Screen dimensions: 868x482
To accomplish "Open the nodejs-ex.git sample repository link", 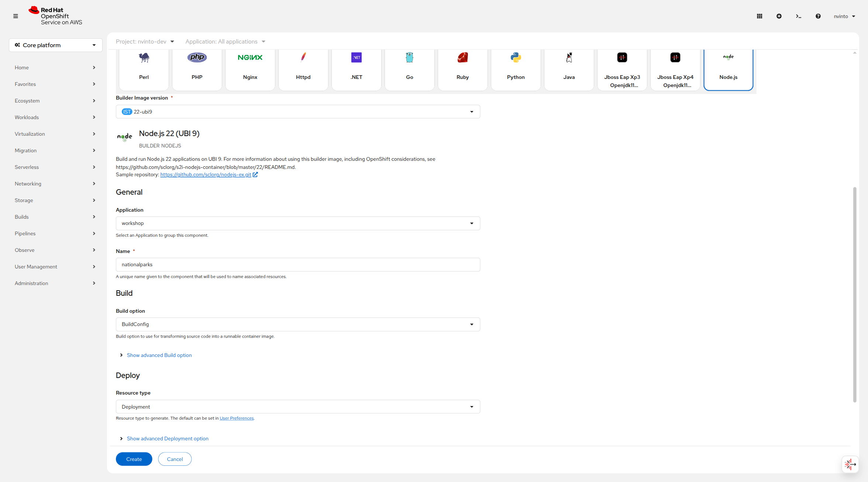I will [206, 175].
